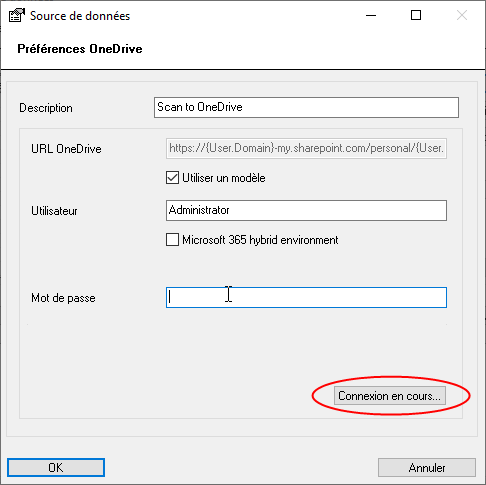The width and height of the screenshot is (486, 485).
Task: Select the Utilisateur field with Administrator
Action: (306, 210)
